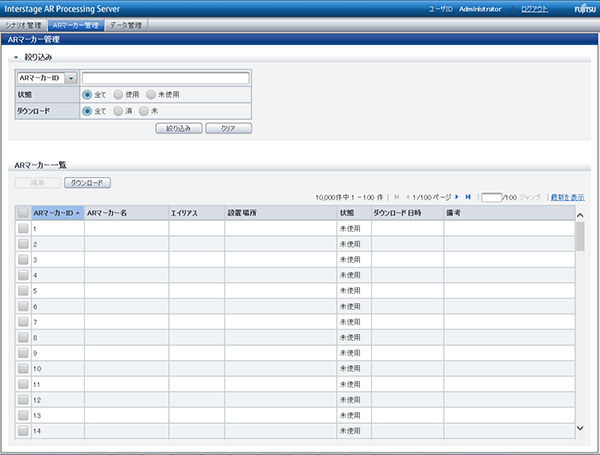Tick the checkbox for marker row 5

(x=23, y=291)
